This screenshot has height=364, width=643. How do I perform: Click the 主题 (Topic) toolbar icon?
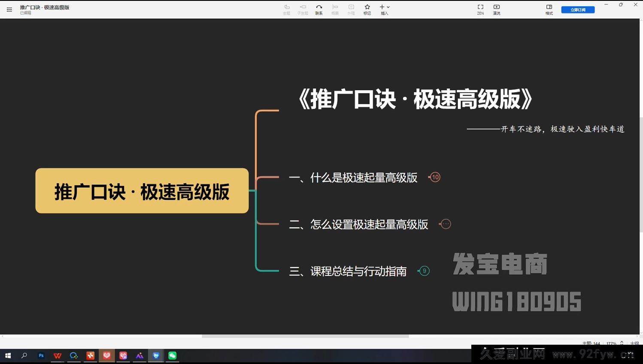point(286,9)
